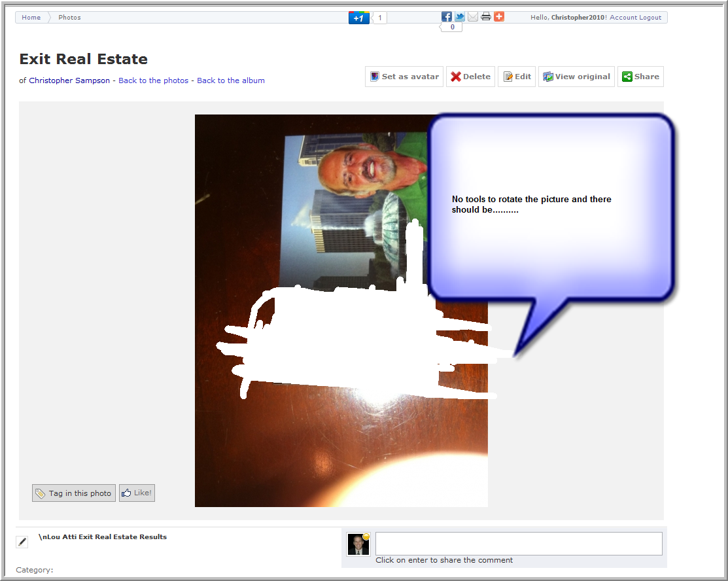Image resolution: width=728 pixels, height=581 pixels.
Task: Click the pencil edit description icon
Action: coord(22,542)
